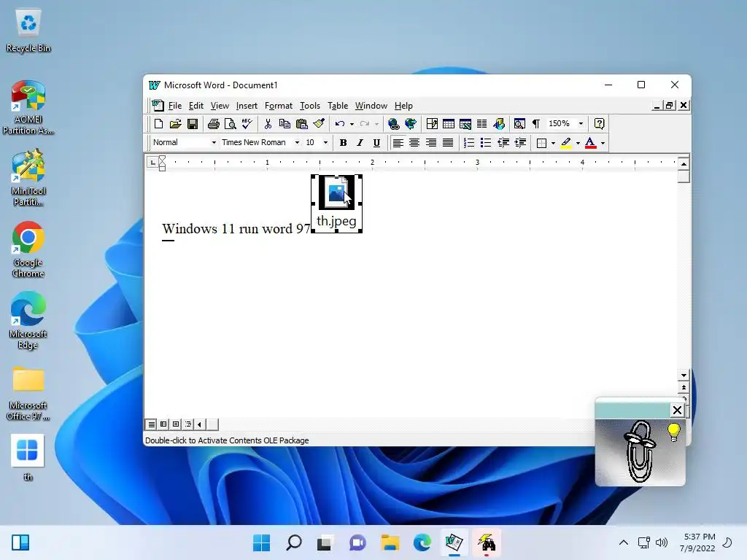Open the Windows Start menu
The image size is (747, 560).
click(x=262, y=542)
